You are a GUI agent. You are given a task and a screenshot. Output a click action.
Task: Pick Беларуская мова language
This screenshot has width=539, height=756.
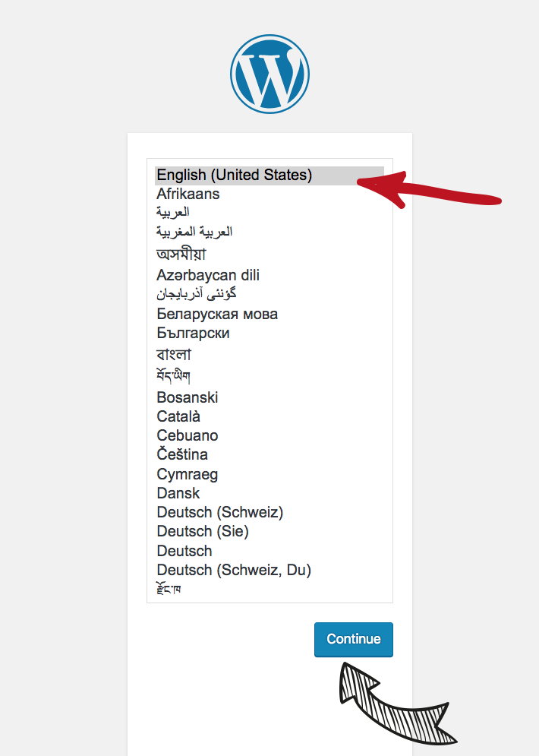click(217, 314)
